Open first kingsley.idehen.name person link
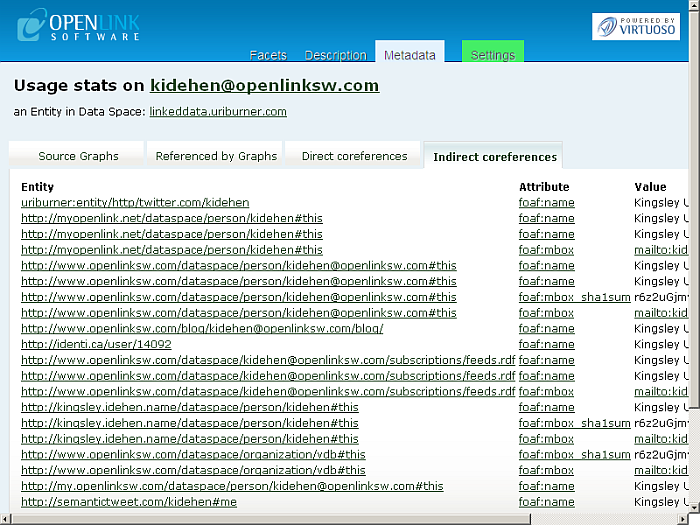The image size is (700, 525). (x=190, y=407)
